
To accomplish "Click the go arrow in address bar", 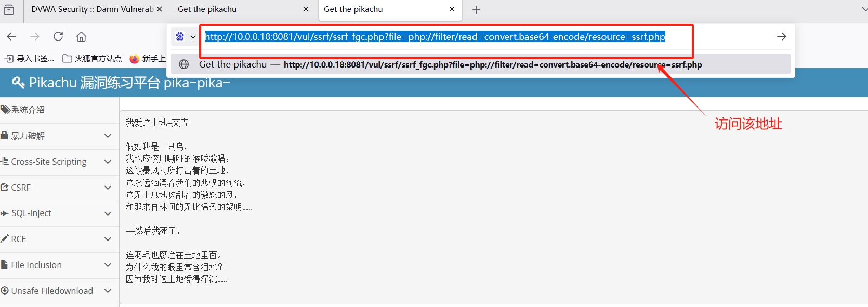I will coord(781,36).
